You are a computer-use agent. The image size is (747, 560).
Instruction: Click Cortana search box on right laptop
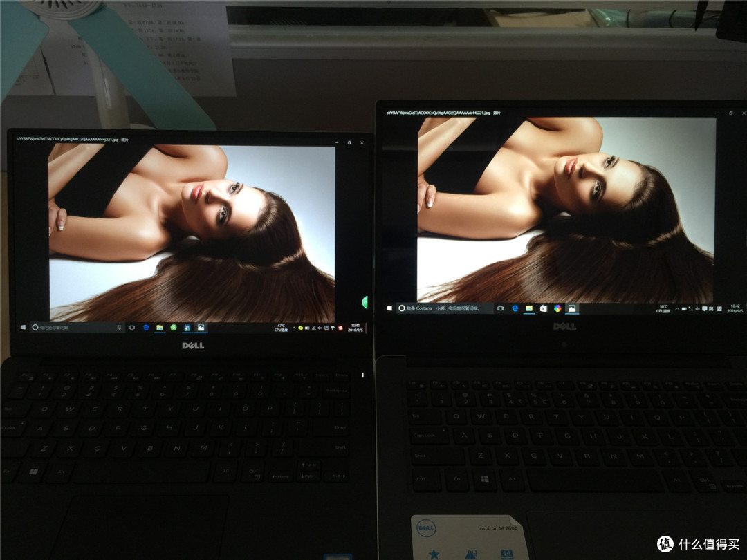point(443,308)
